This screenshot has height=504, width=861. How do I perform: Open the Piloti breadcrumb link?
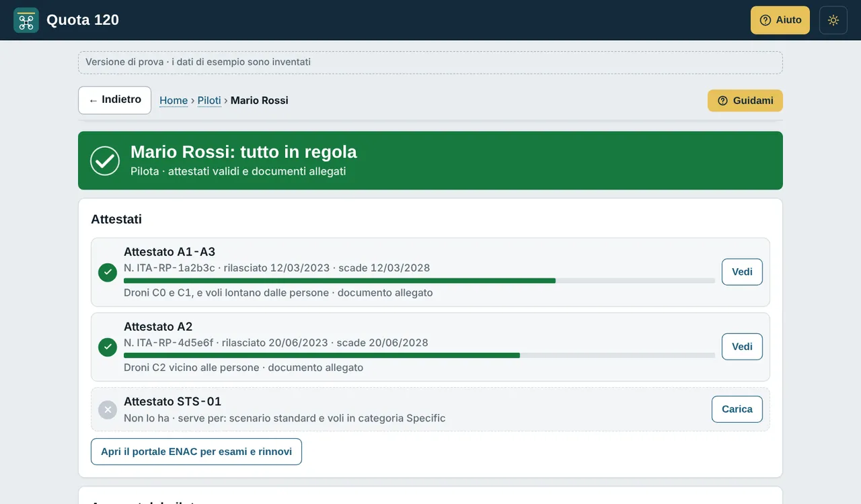pos(209,100)
